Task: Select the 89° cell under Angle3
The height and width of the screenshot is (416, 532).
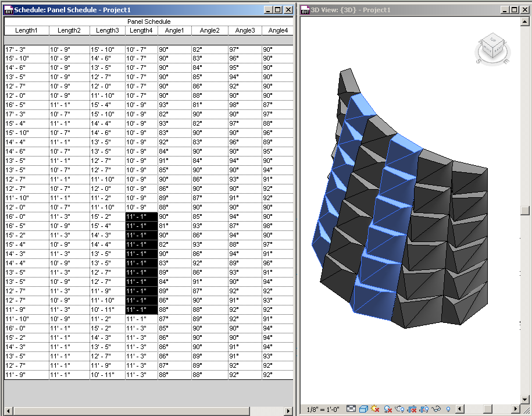Action: pyautogui.click(x=245, y=263)
